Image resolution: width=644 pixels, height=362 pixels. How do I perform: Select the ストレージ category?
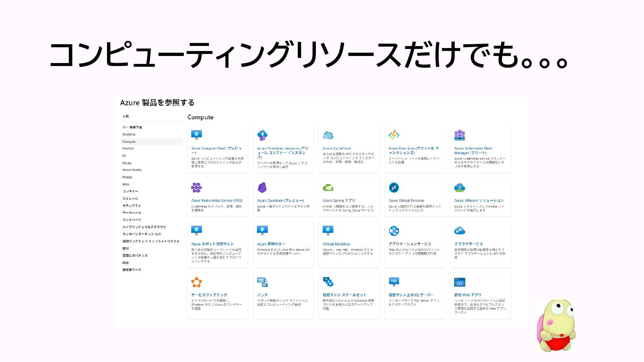[x=130, y=199]
